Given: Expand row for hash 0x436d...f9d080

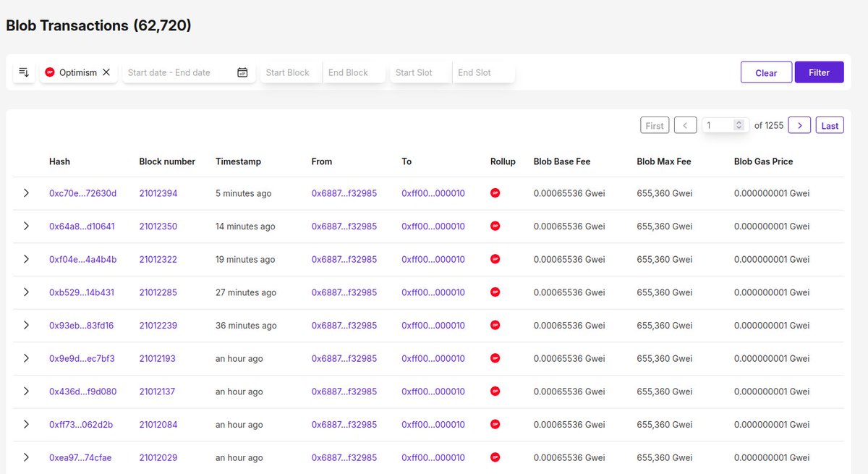Looking at the screenshot, I should tap(26, 392).
